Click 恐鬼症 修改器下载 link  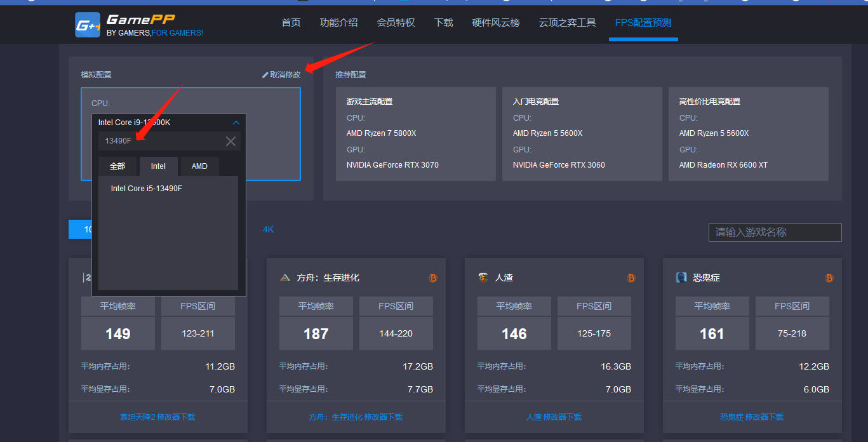[752, 417]
